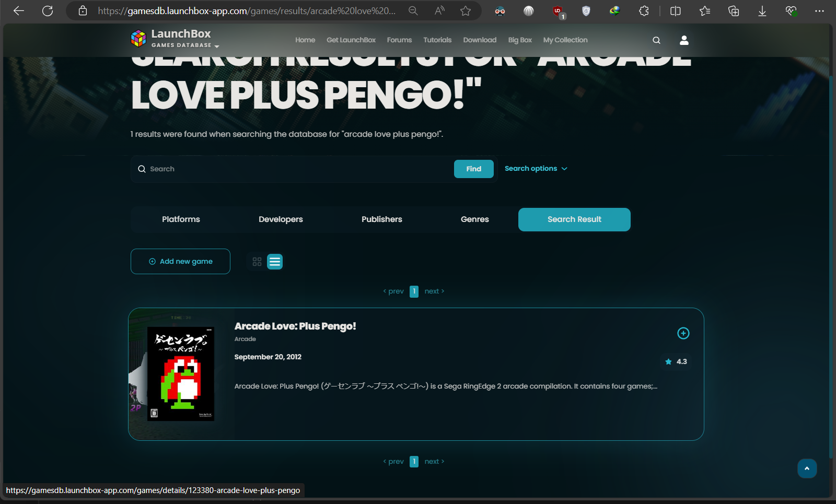Viewport: 836px width, 504px height.
Task: Open Get LaunchBox nav link
Action: (x=351, y=40)
